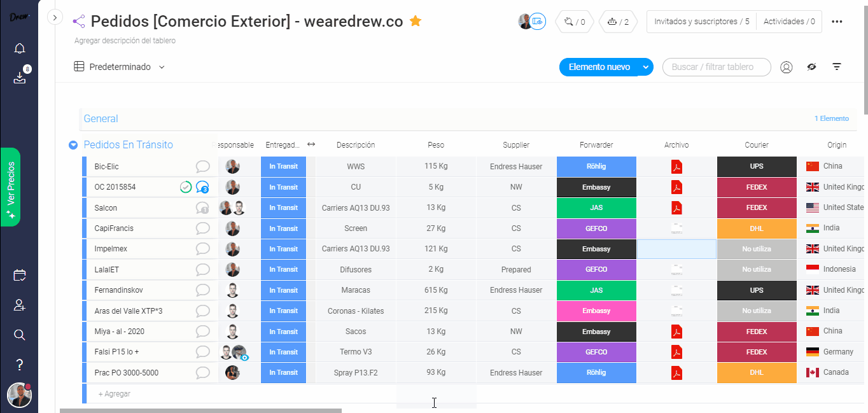Click the Buscar / filtrar tablero field
Viewport: 868px width, 413px height.
click(716, 67)
